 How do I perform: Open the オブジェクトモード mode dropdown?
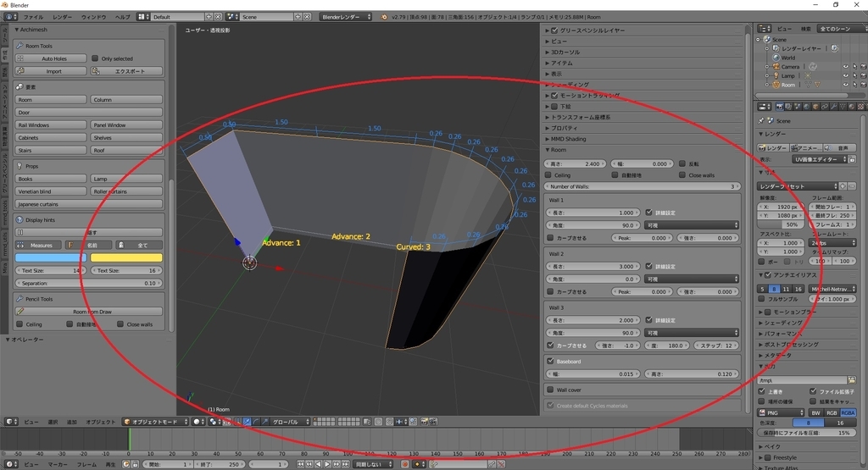tap(156, 422)
